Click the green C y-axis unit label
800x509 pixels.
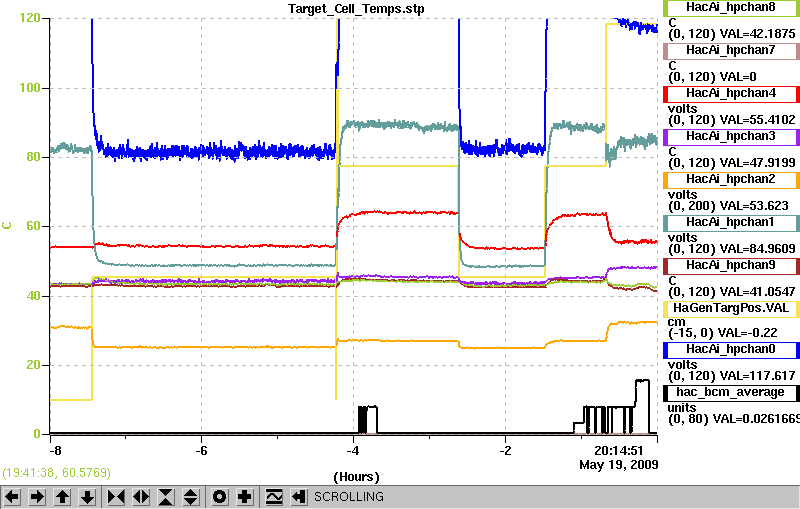(7, 225)
